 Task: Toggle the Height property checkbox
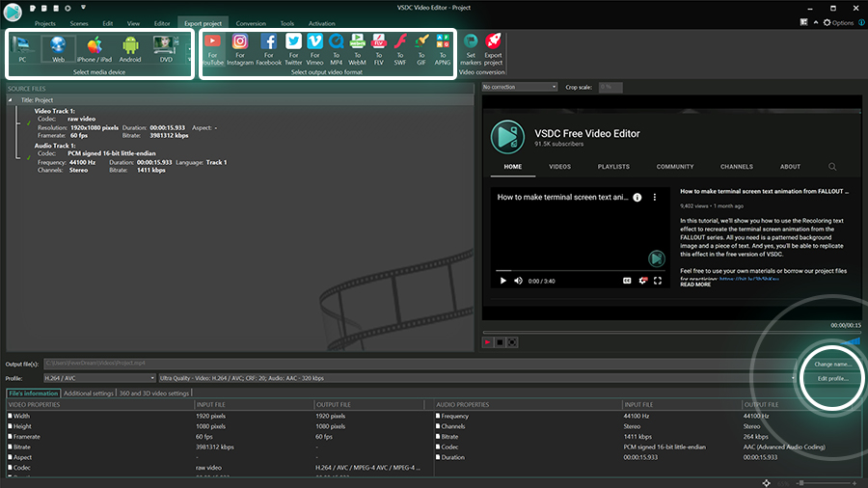point(10,426)
